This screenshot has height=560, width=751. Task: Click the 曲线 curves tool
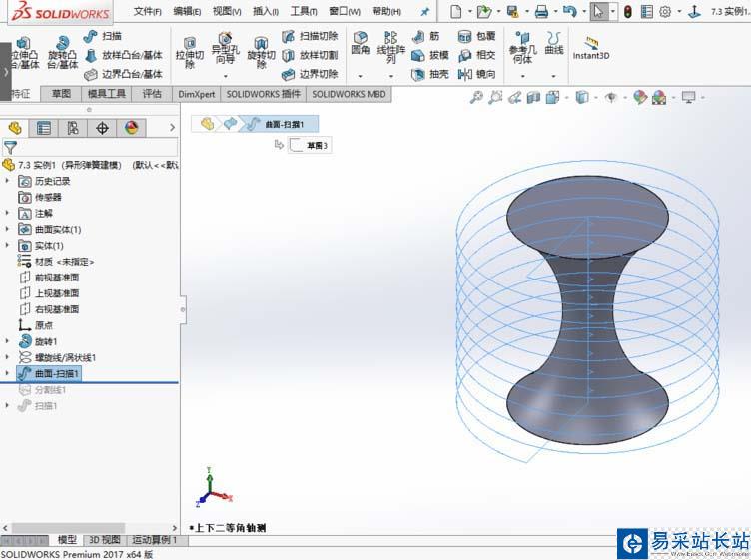pos(554,43)
